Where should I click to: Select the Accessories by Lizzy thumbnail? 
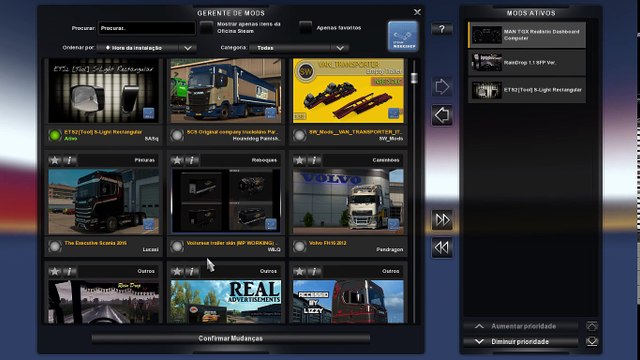348,302
